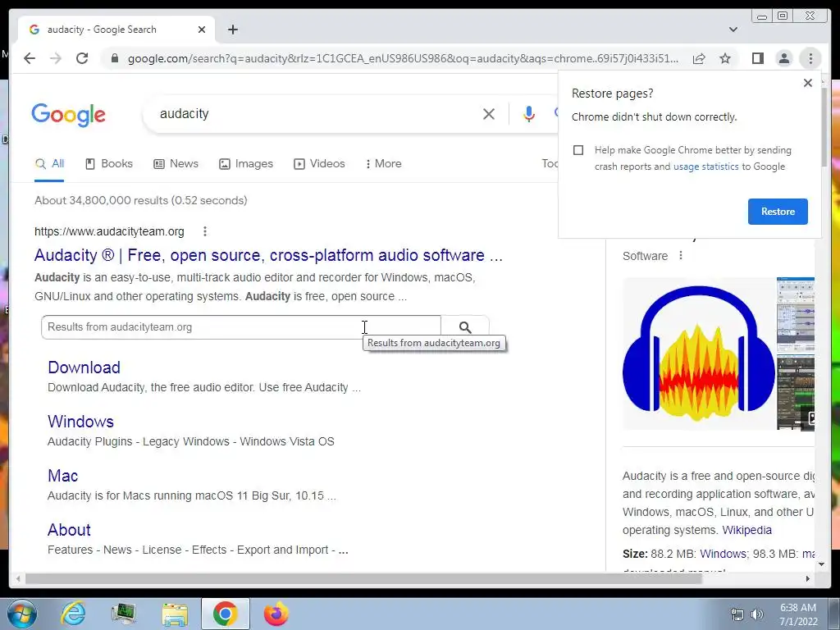Switch to the News tab
The image size is (840, 630).
click(x=176, y=164)
